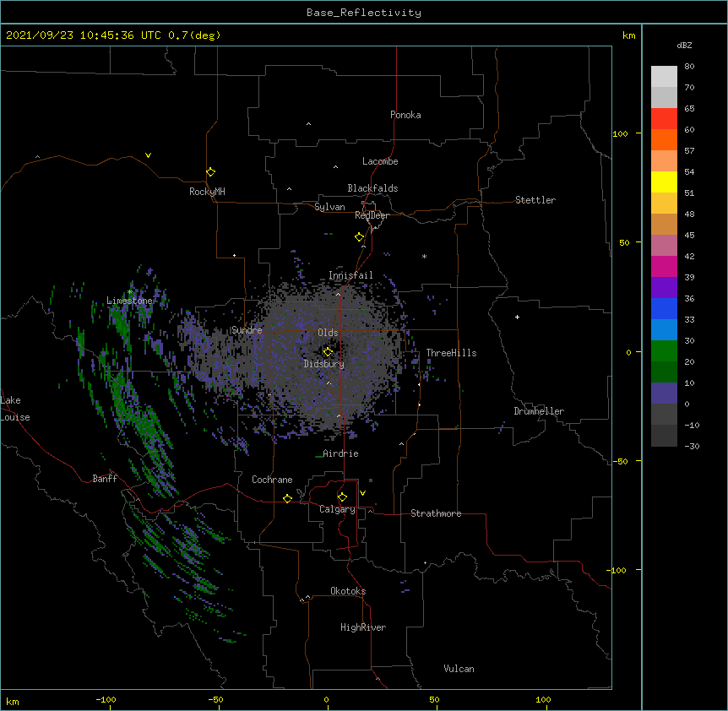Click the Sundre label
Image resolution: width=728 pixels, height=711 pixels.
point(247,330)
